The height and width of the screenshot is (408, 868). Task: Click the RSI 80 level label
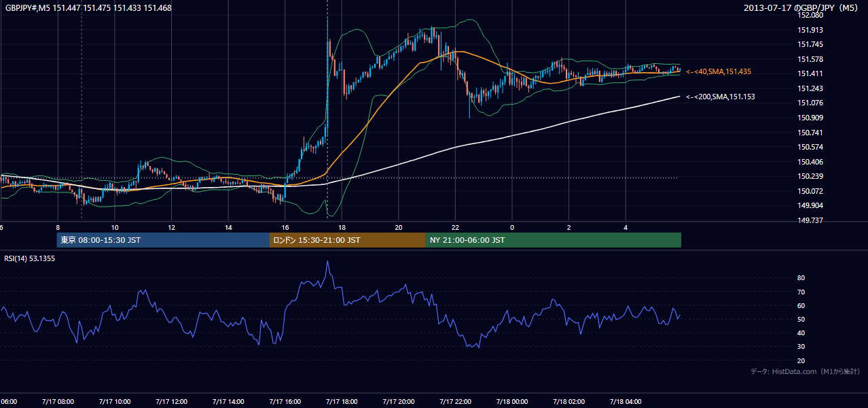[801, 278]
